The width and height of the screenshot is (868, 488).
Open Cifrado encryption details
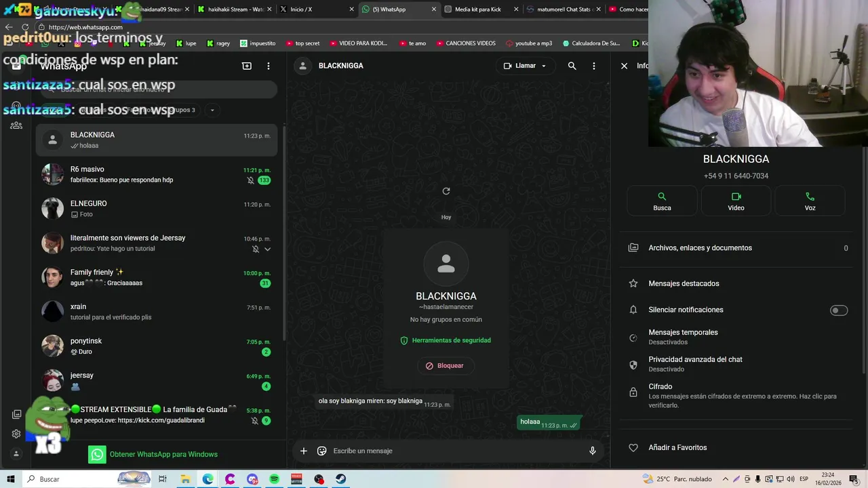(x=738, y=395)
